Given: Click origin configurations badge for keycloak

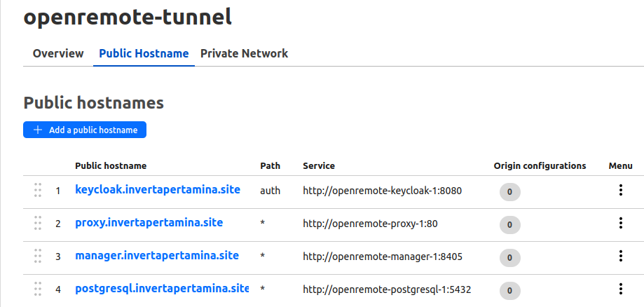Looking at the screenshot, I should coord(509,191).
